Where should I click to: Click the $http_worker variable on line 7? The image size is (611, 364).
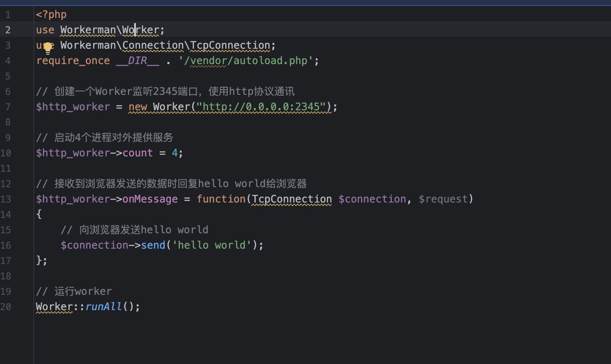73,107
